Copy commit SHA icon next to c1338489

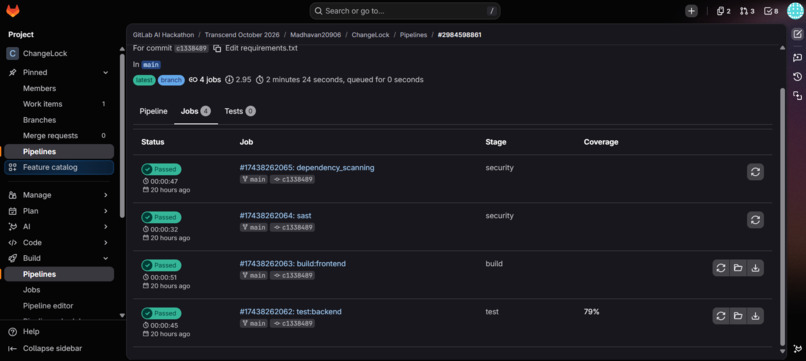(x=217, y=48)
